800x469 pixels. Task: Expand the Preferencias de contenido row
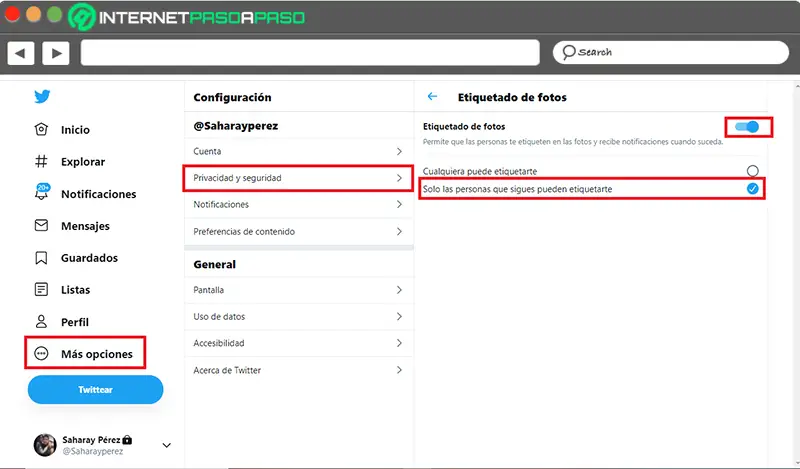pyautogui.click(x=399, y=231)
